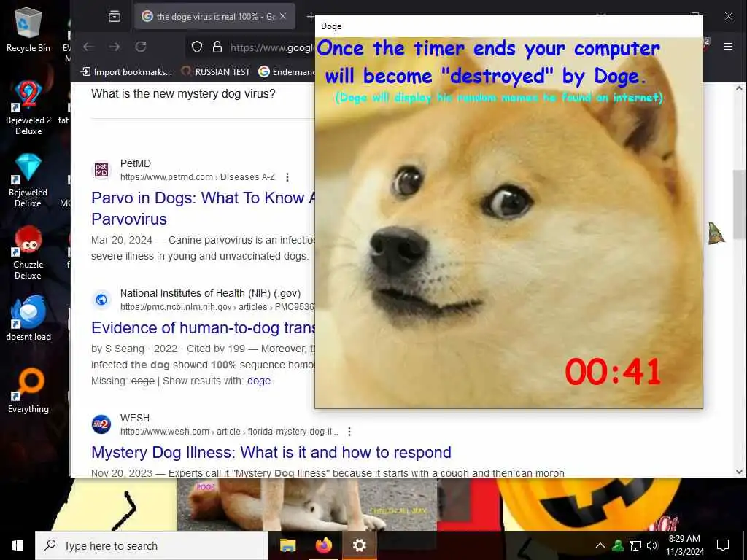Close the 'doge virus is real' tab
747x560 pixels.
283,16
